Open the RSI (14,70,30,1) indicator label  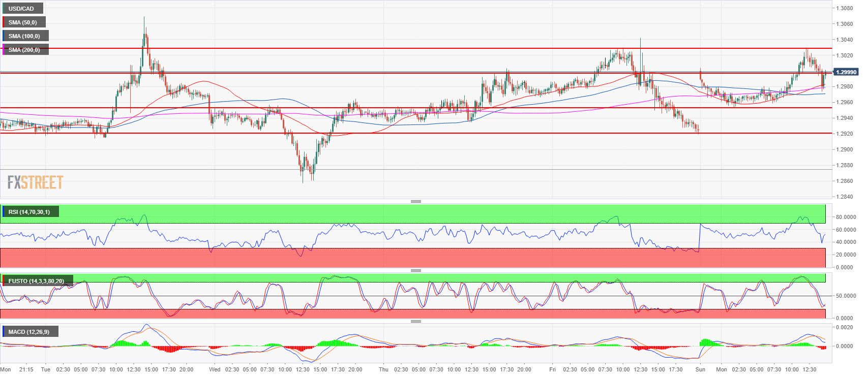click(29, 212)
